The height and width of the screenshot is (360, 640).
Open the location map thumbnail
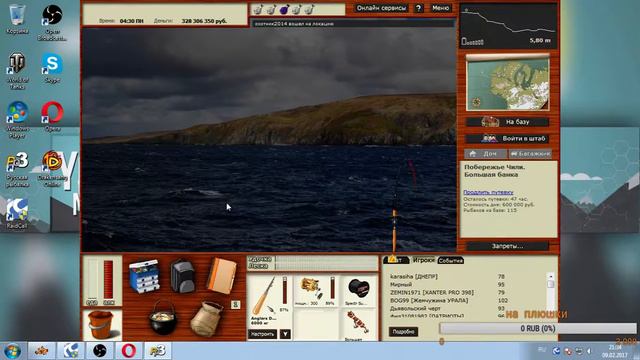point(508,82)
